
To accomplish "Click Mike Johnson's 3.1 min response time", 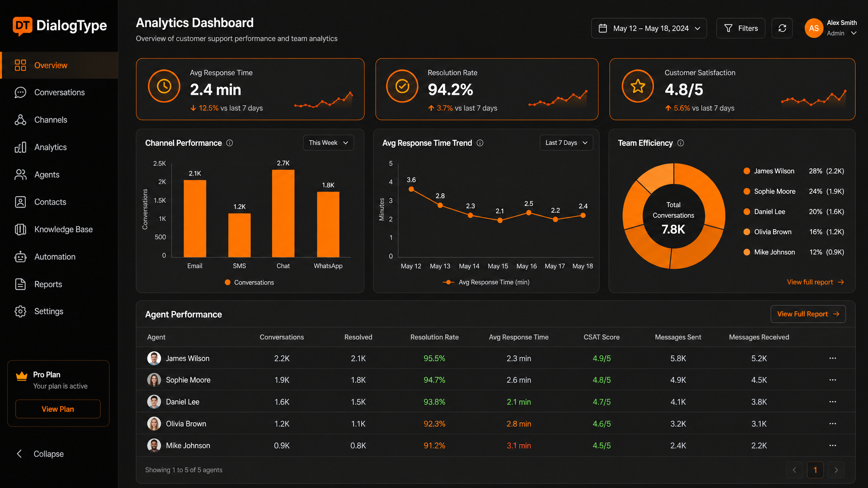I will coord(519,446).
